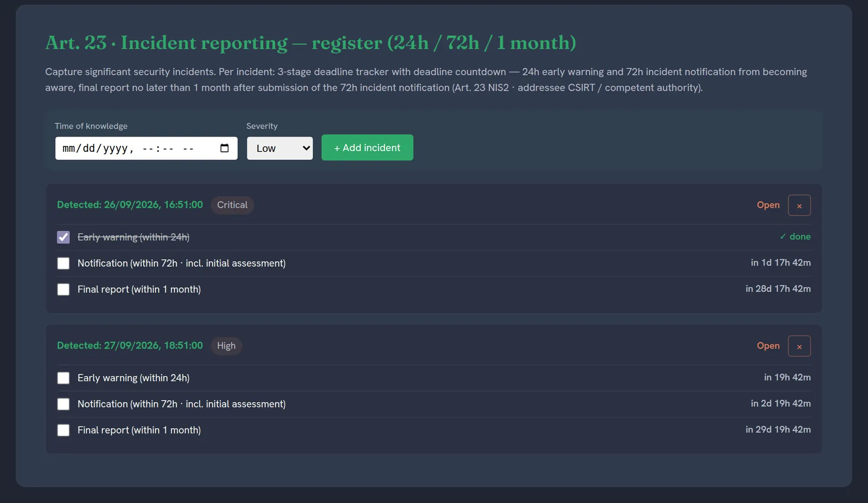Check Final report for the Critical incident

click(63, 289)
